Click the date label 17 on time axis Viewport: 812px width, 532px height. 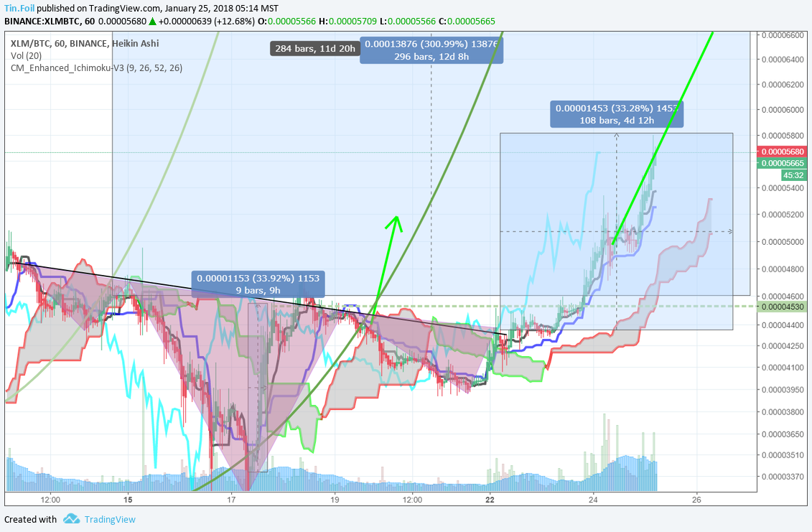click(231, 500)
